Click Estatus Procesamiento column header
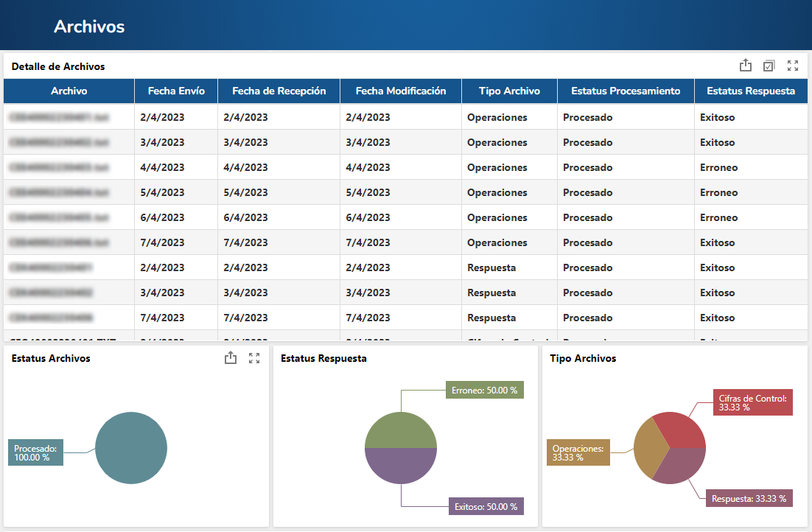This screenshot has height=532, width=812. pyautogui.click(x=626, y=91)
